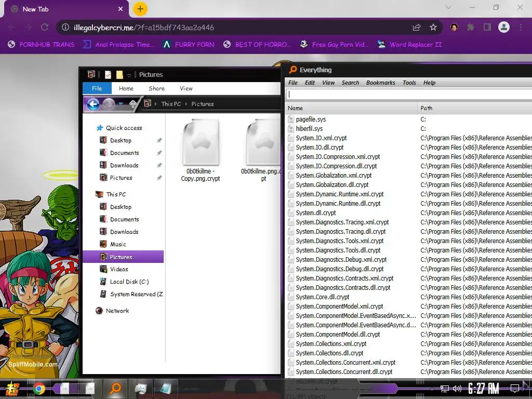Select pagefile.sys in Everything results
The width and height of the screenshot is (532, 399).
click(311, 119)
